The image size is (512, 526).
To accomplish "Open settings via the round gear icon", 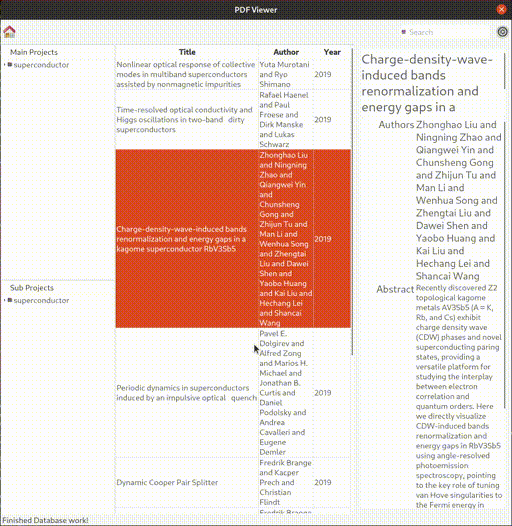I will [502, 32].
